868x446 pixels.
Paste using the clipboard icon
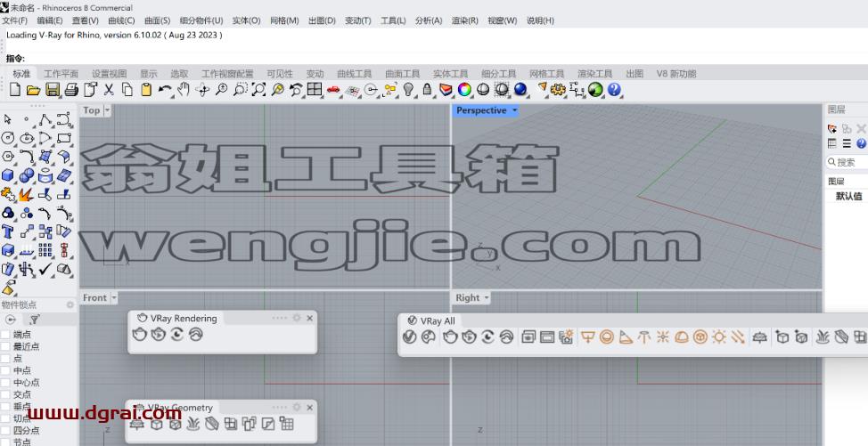click(146, 90)
